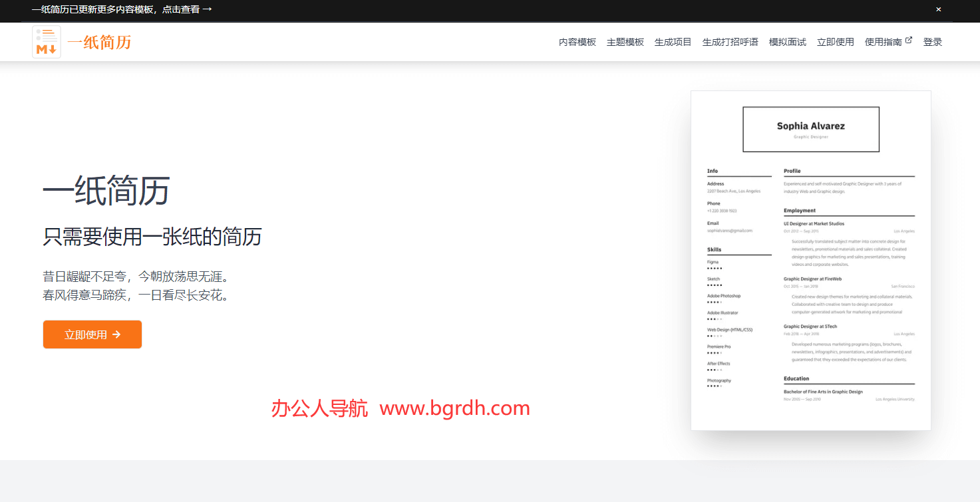Click the subtitle 只需要使用一张纸的简历
Image resolution: width=980 pixels, height=502 pixels.
(x=152, y=236)
